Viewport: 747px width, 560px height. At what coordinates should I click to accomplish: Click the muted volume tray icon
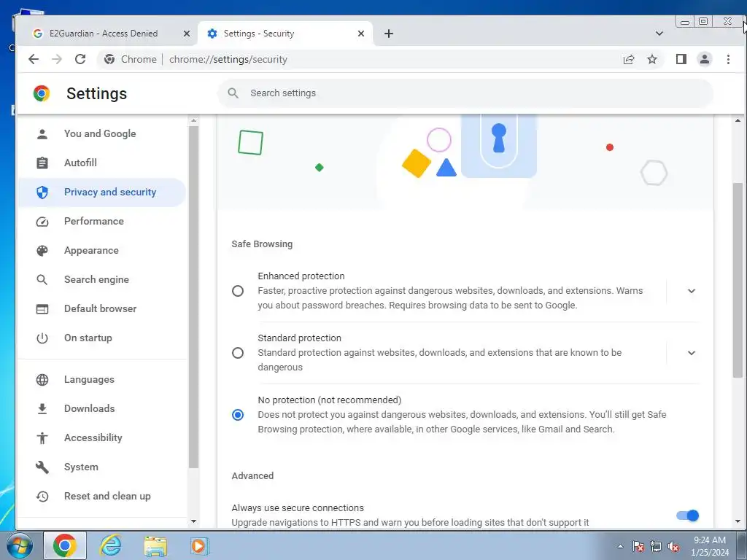tap(673, 546)
